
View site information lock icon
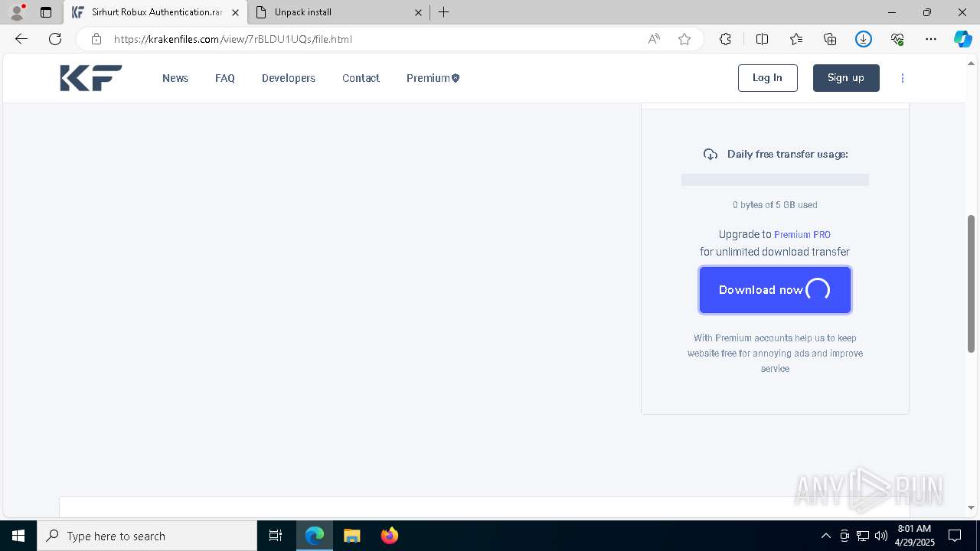tap(96, 39)
